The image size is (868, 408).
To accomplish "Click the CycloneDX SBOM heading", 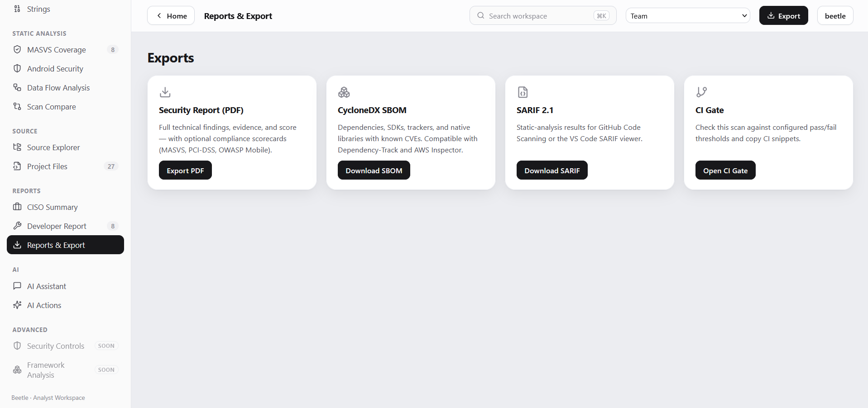I will click(372, 110).
